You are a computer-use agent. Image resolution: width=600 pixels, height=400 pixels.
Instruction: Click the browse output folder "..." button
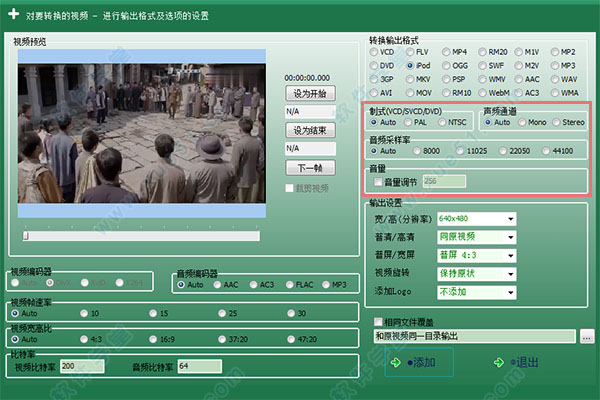[x=587, y=336]
